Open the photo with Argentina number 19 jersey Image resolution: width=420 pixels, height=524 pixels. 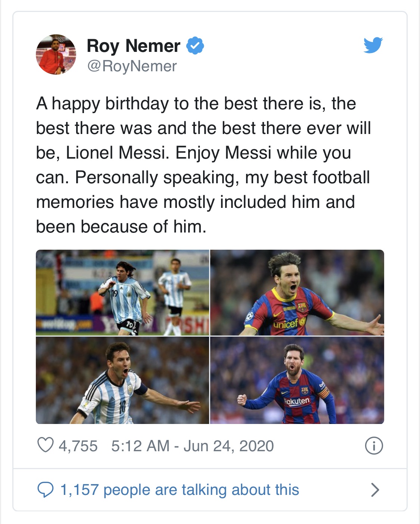tap(122, 293)
